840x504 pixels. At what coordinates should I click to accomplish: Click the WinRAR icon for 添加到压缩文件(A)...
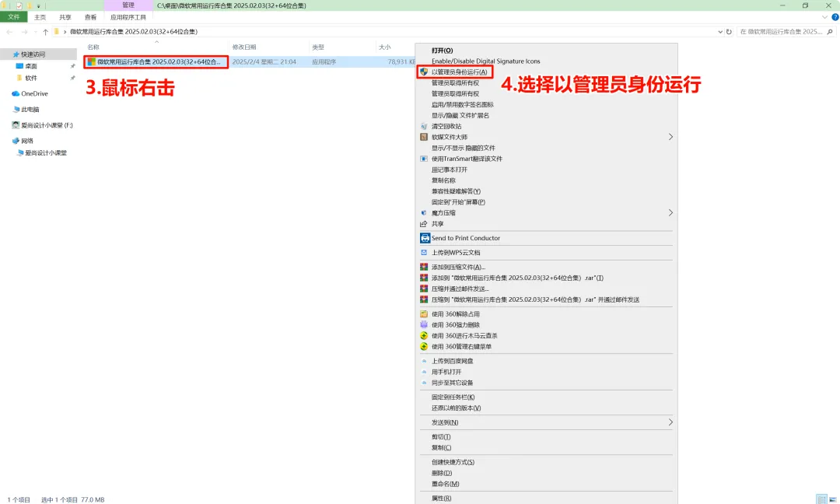tap(424, 268)
